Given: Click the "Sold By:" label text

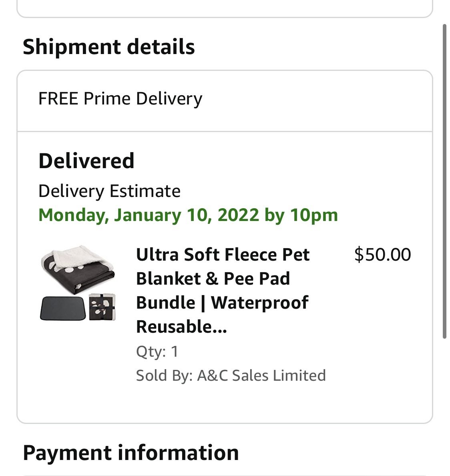Looking at the screenshot, I should pyautogui.click(x=164, y=376).
